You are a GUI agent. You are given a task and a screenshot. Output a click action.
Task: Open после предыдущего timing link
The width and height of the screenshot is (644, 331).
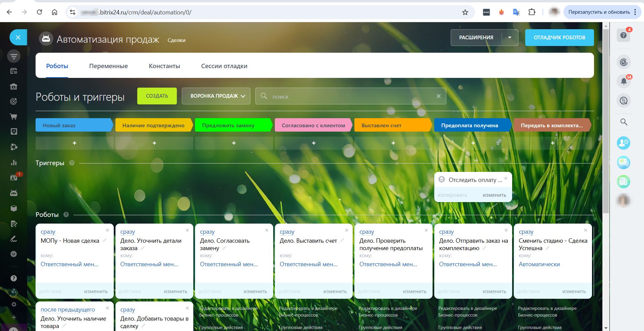coord(68,310)
